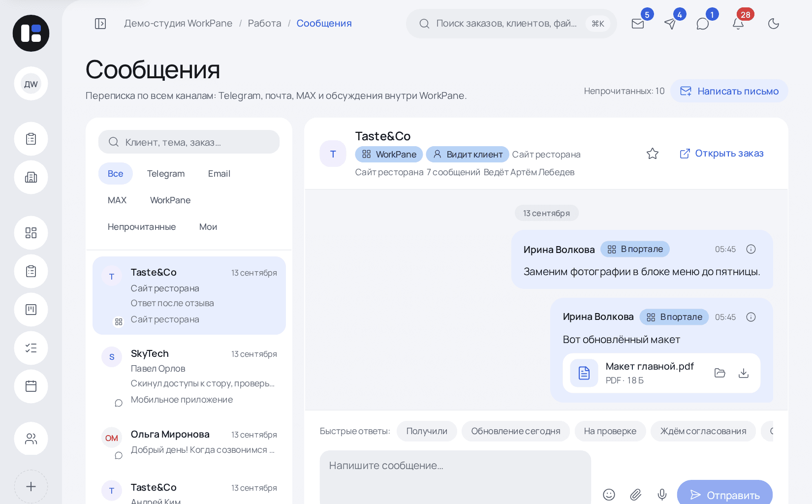Screen dimensions: 812x504
Task: Open the building icon in sidebar
Action: pyautogui.click(x=31, y=177)
